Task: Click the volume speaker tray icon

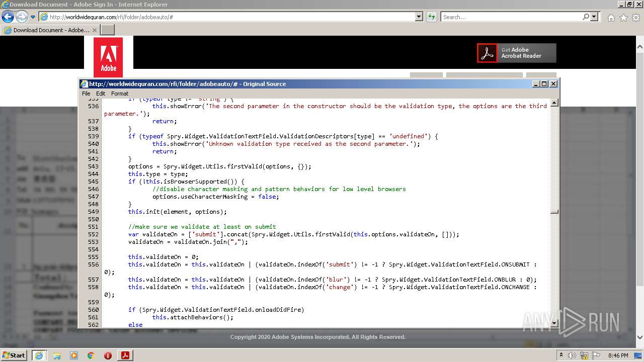Action: (573, 355)
